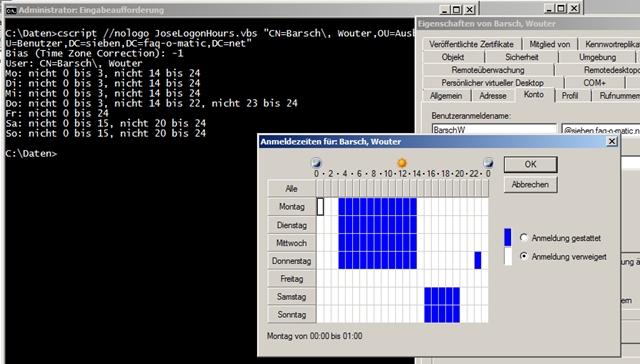Click the left moon icon at midnight
The width and height of the screenshot is (640, 364).
[x=316, y=163]
